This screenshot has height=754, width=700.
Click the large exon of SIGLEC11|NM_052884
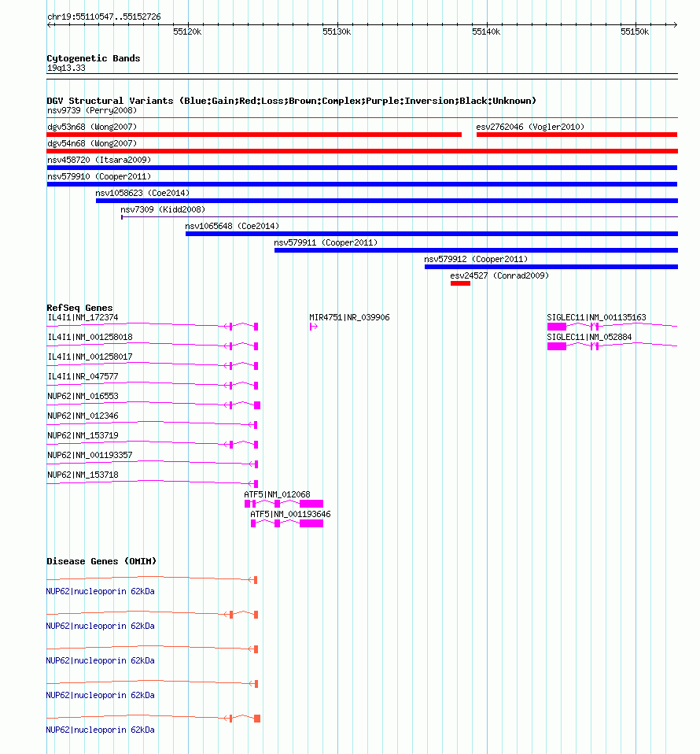(x=557, y=347)
